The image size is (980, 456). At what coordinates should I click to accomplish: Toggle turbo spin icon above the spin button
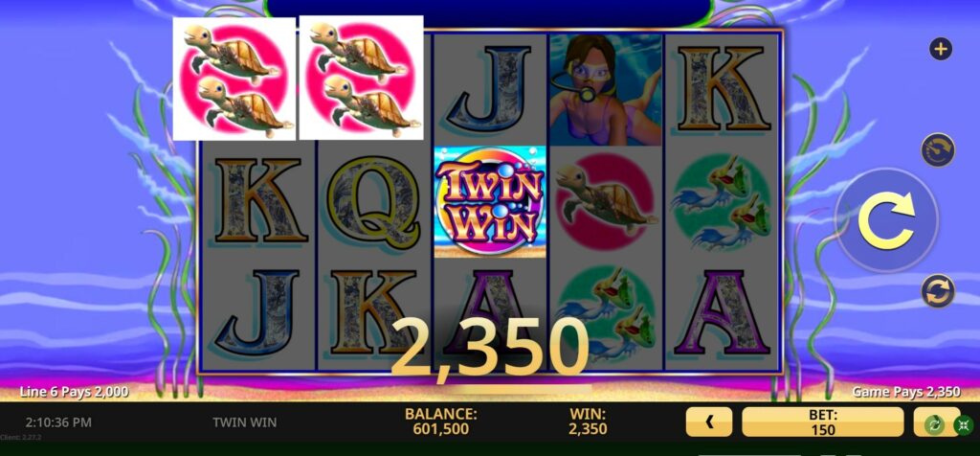point(938,149)
